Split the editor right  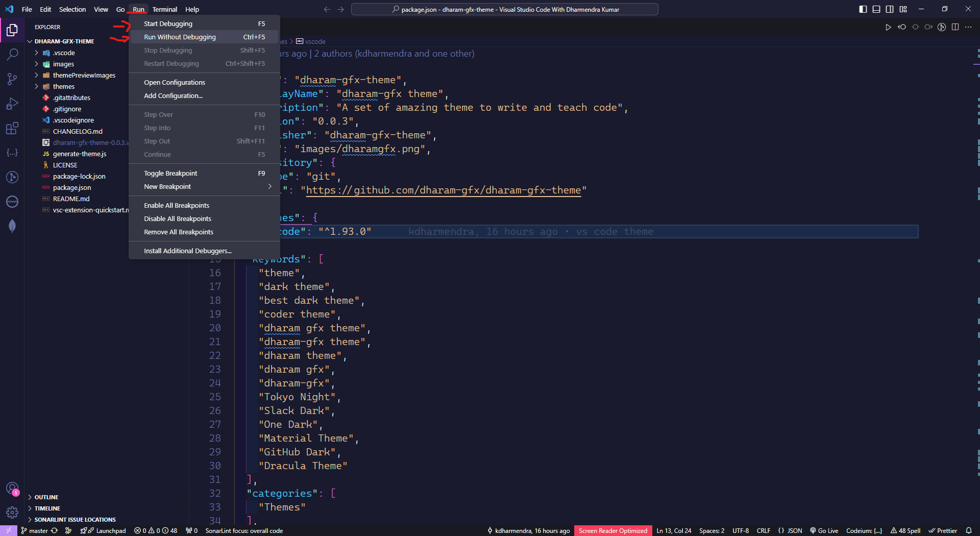point(955,27)
